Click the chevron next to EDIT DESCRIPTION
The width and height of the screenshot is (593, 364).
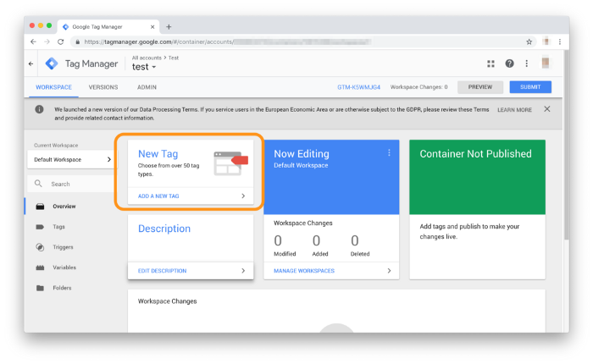tap(243, 271)
